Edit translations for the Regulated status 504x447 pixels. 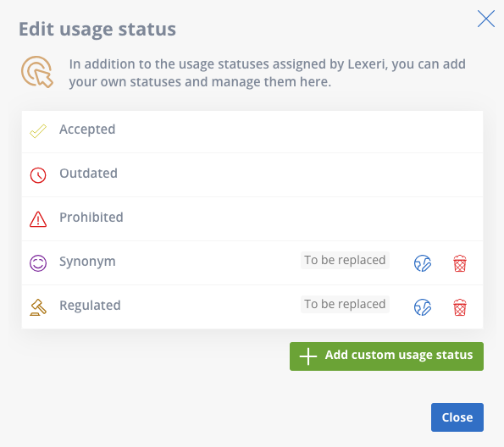pos(423,307)
